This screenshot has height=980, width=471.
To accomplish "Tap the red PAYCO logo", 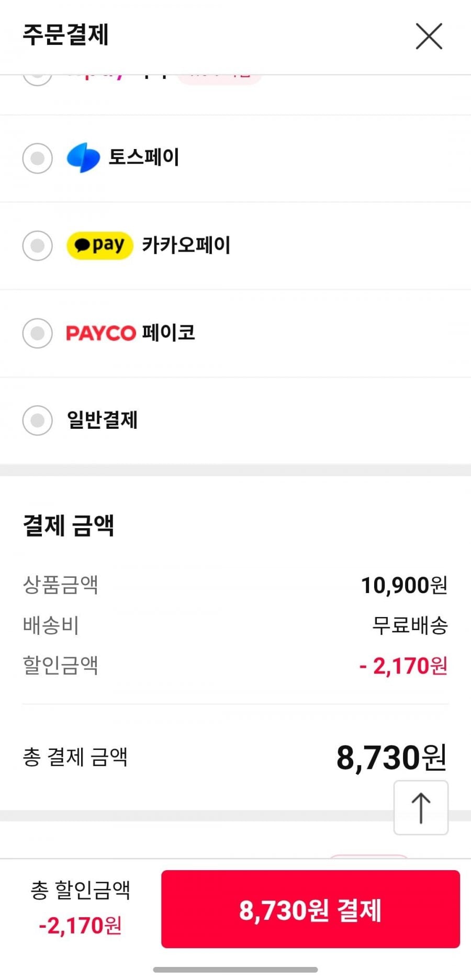I will click(x=100, y=333).
